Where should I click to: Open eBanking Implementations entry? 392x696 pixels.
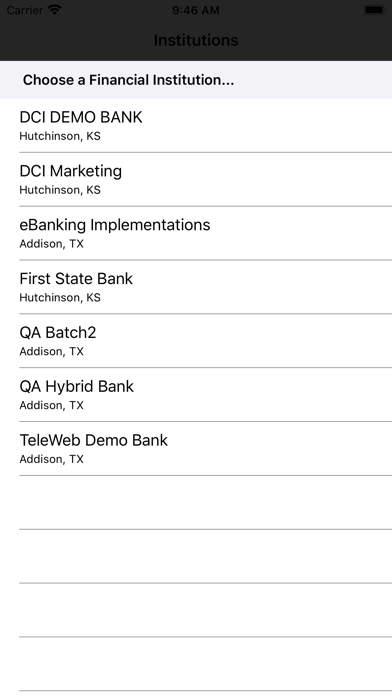point(196,233)
